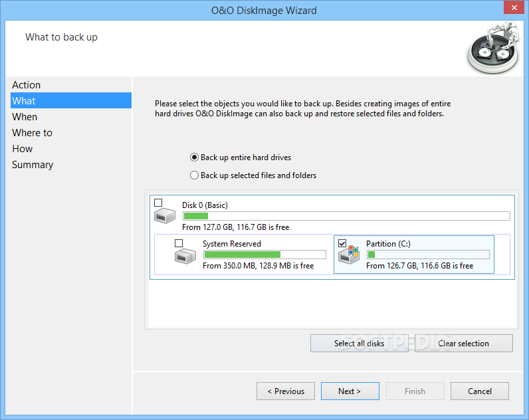529x420 pixels.
Task: Click the 'What to back up' heading
Action: pos(61,37)
